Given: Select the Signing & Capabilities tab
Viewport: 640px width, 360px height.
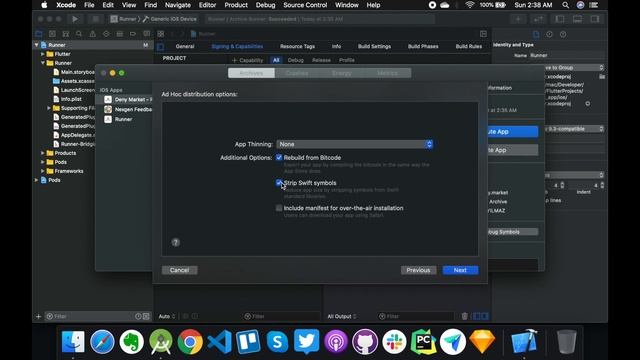Looking at the screenshot, I should point(237,47).
